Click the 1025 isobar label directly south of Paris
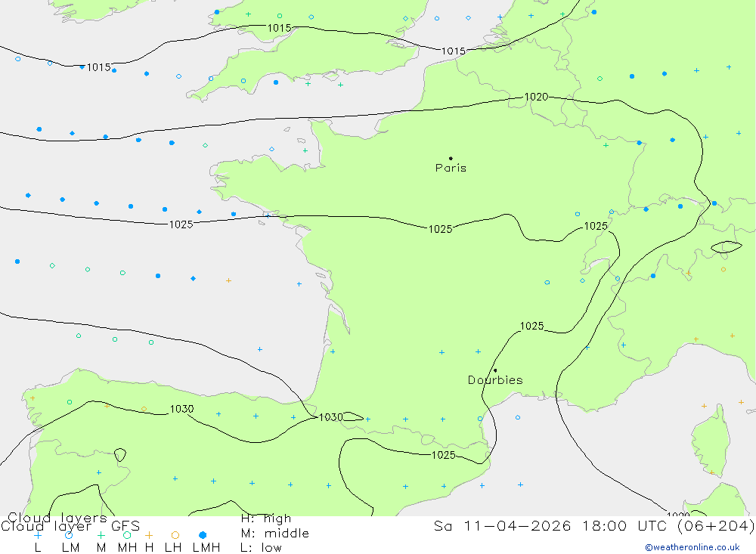The height and width of the screenshot is (554, 756). click(x=441, y=229)
